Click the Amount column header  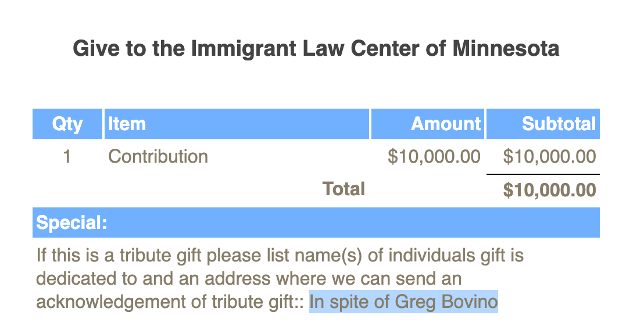(x=428, y=124)
